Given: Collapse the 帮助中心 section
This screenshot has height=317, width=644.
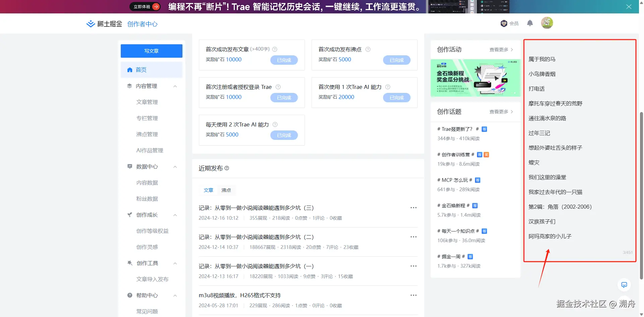Looking at the screenshot, I should pyautogui.click(x=175, y=296).
